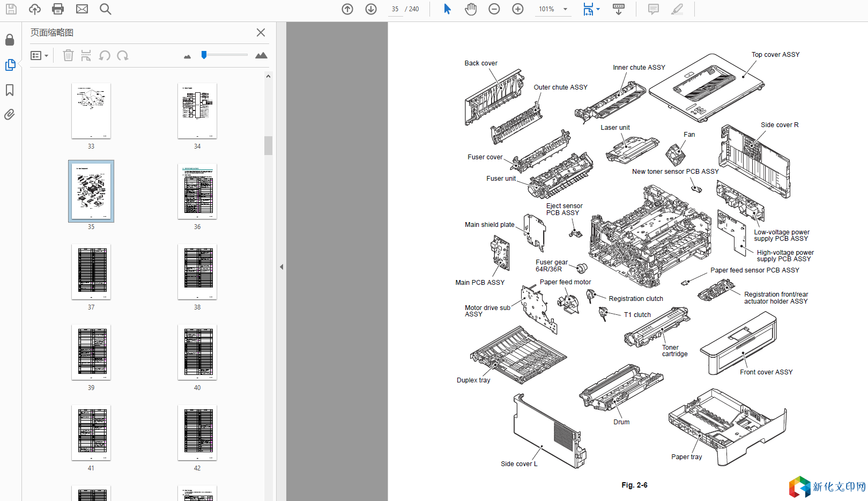Open the bookmarks panel in sidebar
The image size is (868, 501).
click(x=10, y=90)
